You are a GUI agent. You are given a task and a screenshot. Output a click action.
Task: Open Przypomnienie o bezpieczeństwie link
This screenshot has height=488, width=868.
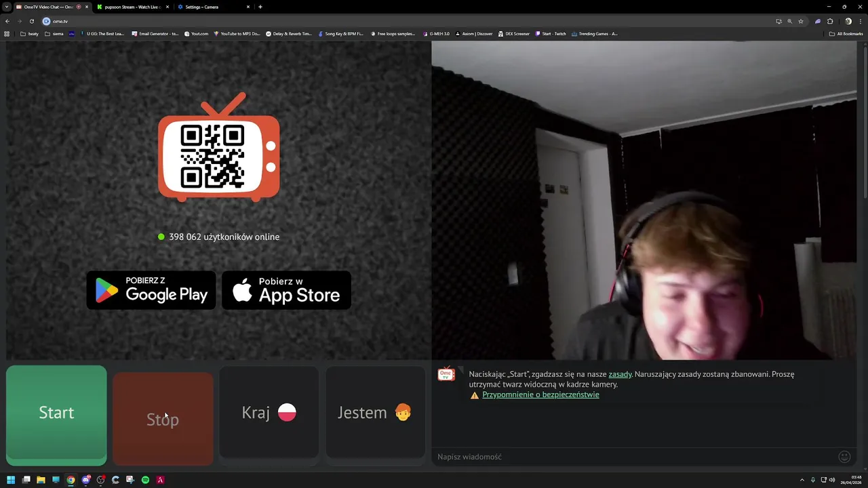[540, 394]
